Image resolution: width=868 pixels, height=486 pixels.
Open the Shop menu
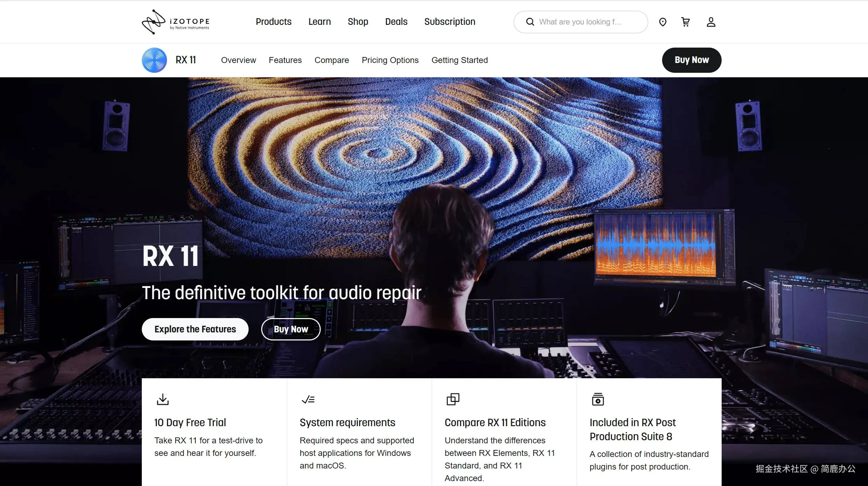pyautogui.click(x=358, y=22)
